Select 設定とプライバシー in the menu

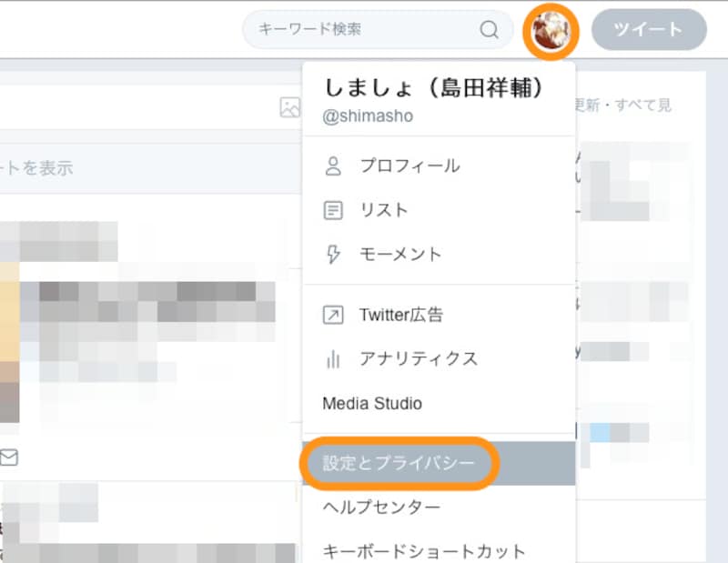[x=399, y=462]
